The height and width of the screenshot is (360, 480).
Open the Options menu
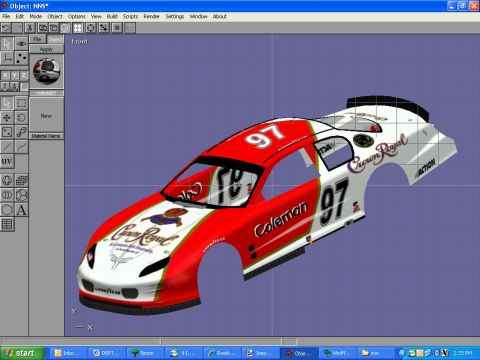click(77, 16)
